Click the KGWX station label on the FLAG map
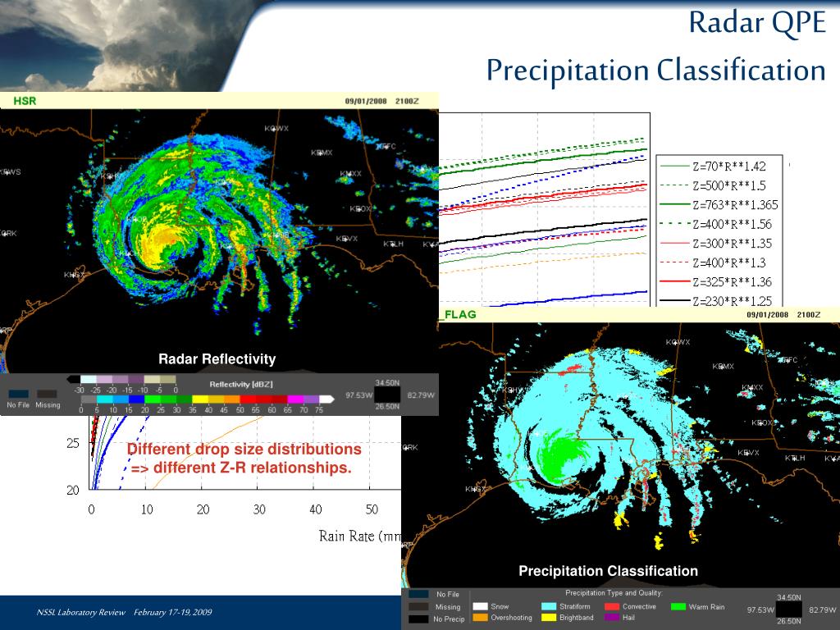 point(678,342)
